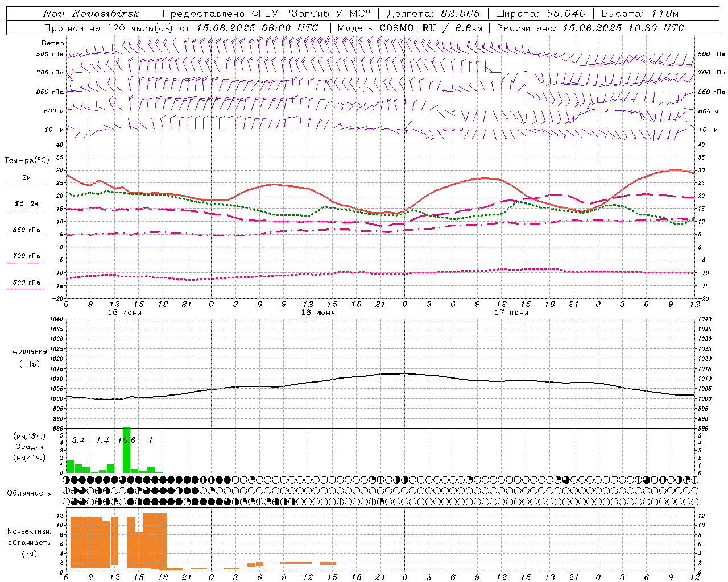Select the text ФГБУ "ЗапСиб УГМС"
Image resolution: width=728 pixels, height=582 pixels.
click(311, 14)
